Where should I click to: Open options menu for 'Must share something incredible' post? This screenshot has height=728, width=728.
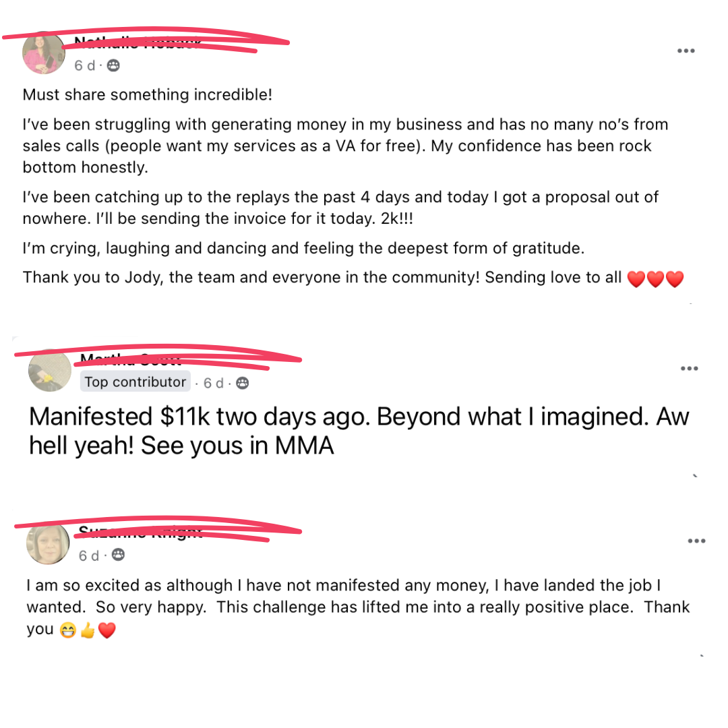point(686,51)
